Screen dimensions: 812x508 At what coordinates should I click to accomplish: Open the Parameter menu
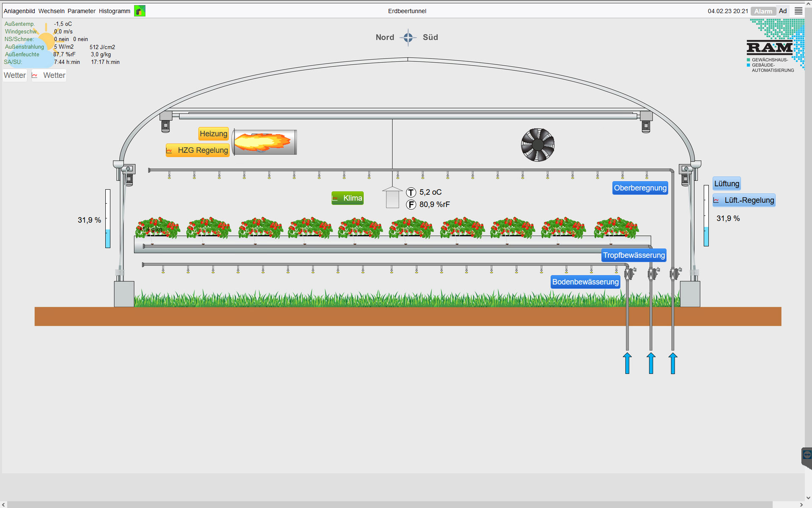[x=81, y=11]
